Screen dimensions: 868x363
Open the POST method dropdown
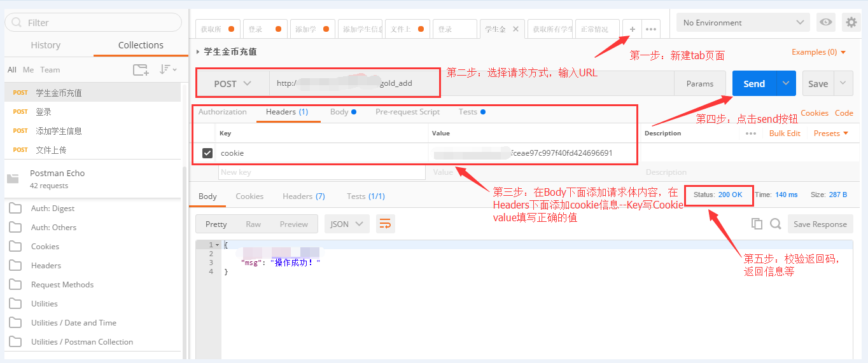pos(232,83)
